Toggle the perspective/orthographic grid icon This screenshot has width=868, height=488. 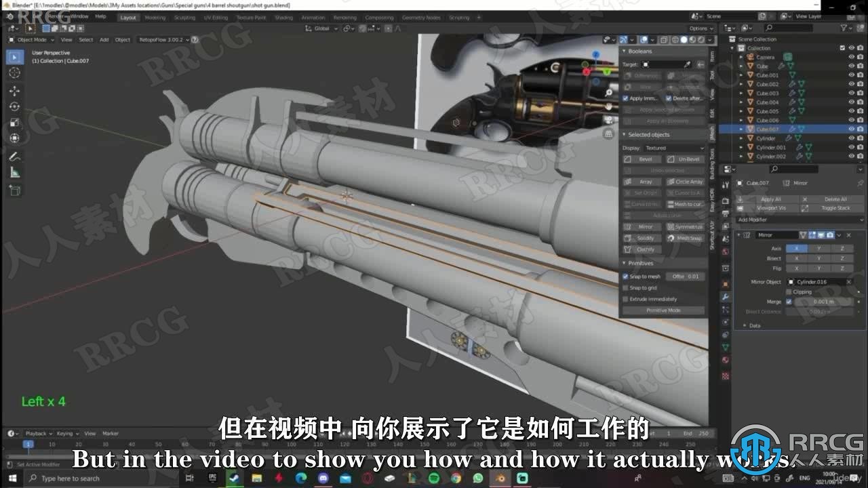click(608, 134)
